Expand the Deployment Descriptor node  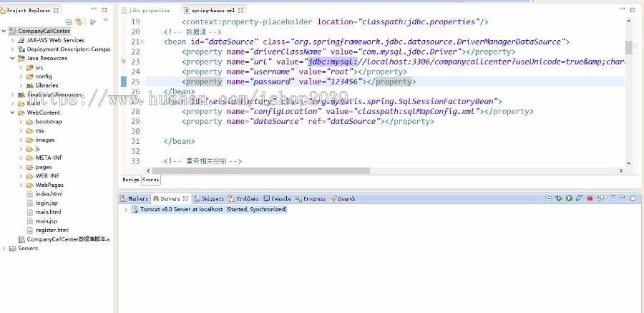tap(13, 49)
